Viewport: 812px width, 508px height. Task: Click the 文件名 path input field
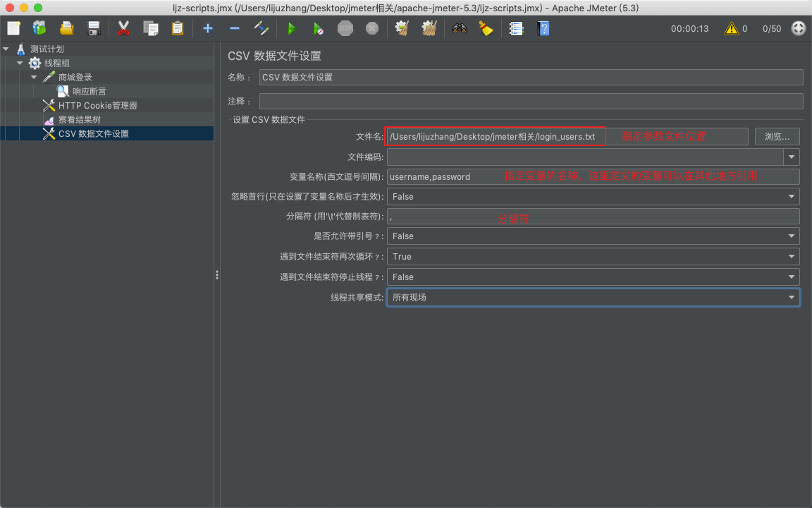click(x=567, y=136)
